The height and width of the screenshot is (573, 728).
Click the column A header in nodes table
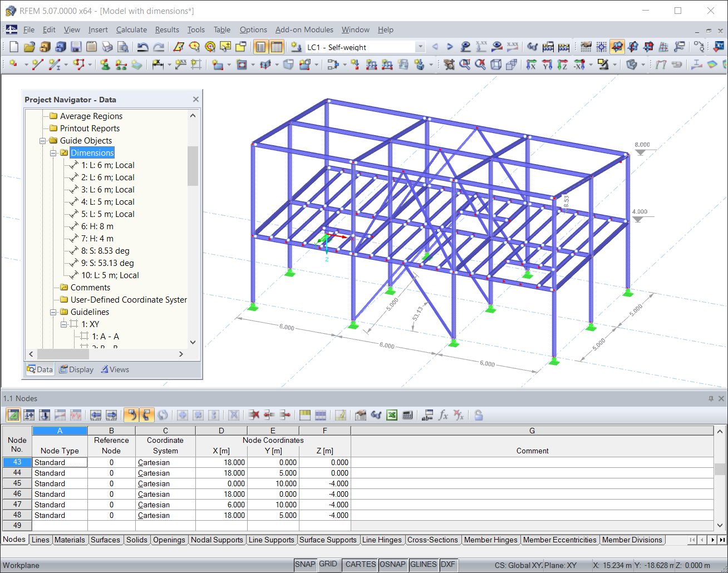pos(60,431)
